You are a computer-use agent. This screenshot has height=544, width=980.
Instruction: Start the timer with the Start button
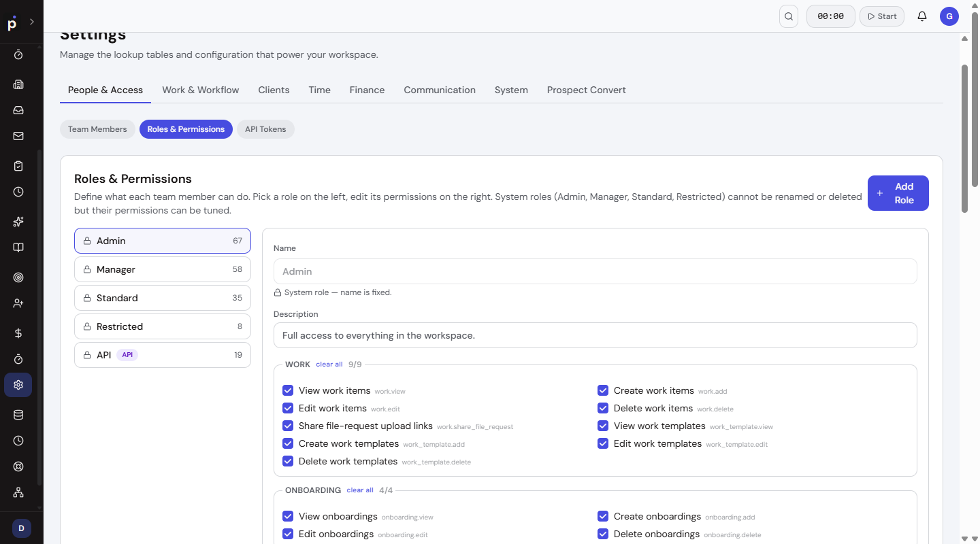(882, 16)
